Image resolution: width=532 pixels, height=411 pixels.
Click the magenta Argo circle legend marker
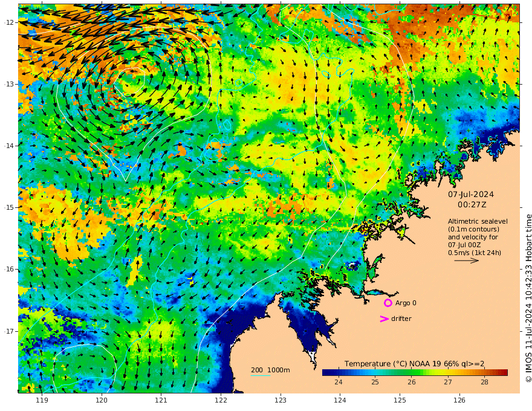388,303
